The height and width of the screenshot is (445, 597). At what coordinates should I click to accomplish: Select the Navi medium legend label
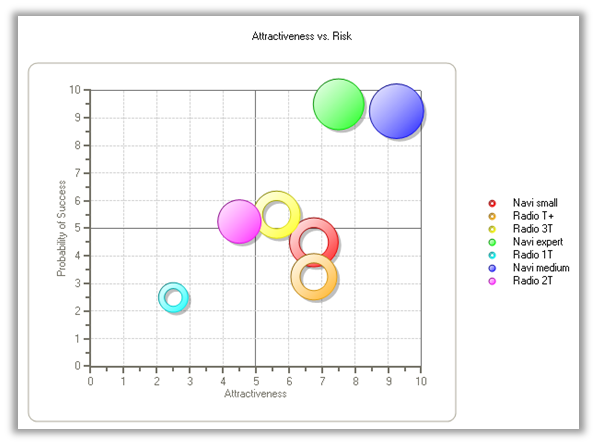(541, 267)
